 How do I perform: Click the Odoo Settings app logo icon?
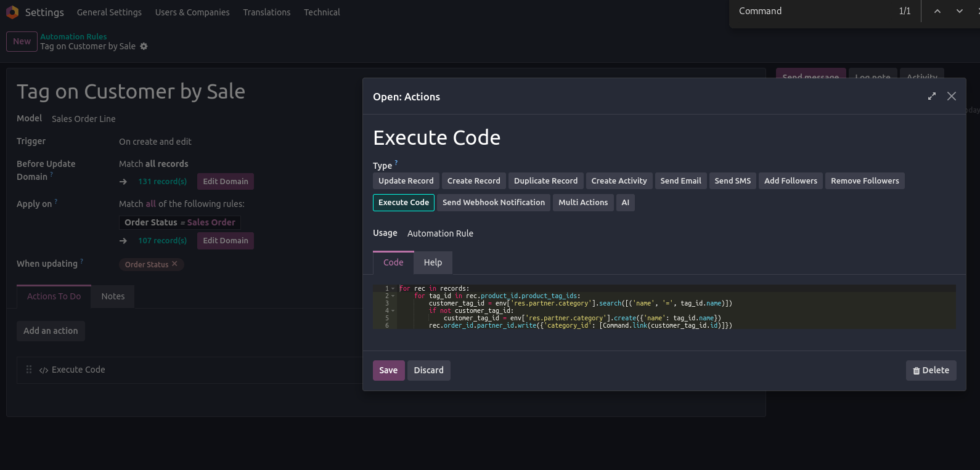[12, 12]
